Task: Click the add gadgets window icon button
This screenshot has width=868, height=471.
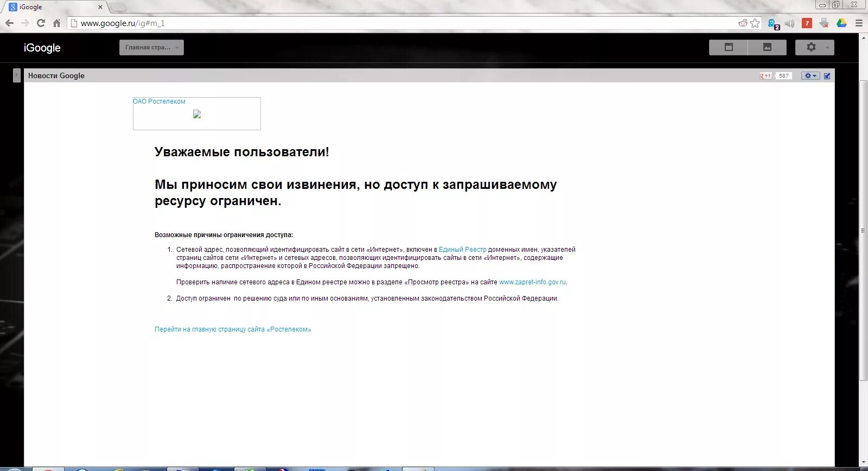Action: (x=729, y=47)
